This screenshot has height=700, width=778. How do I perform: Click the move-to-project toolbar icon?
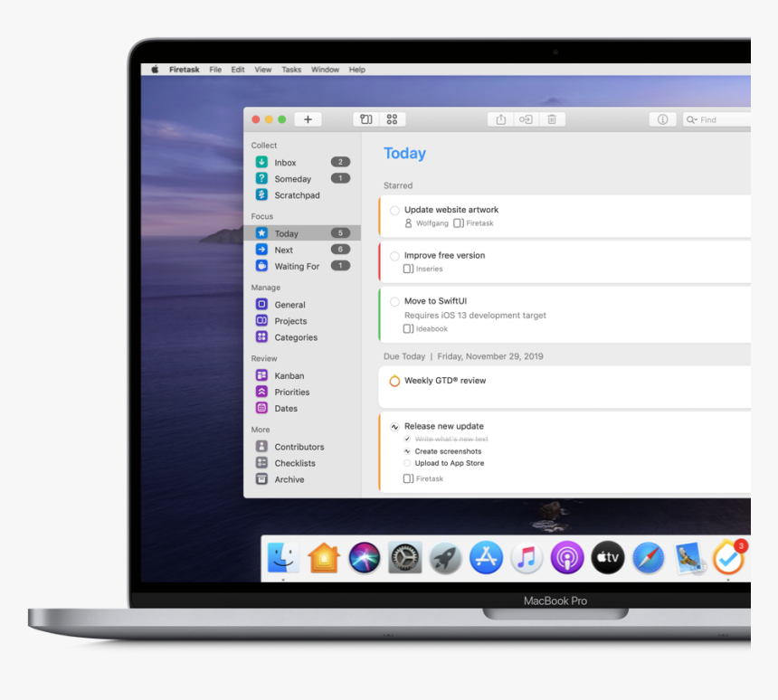(x=526, y=119)
